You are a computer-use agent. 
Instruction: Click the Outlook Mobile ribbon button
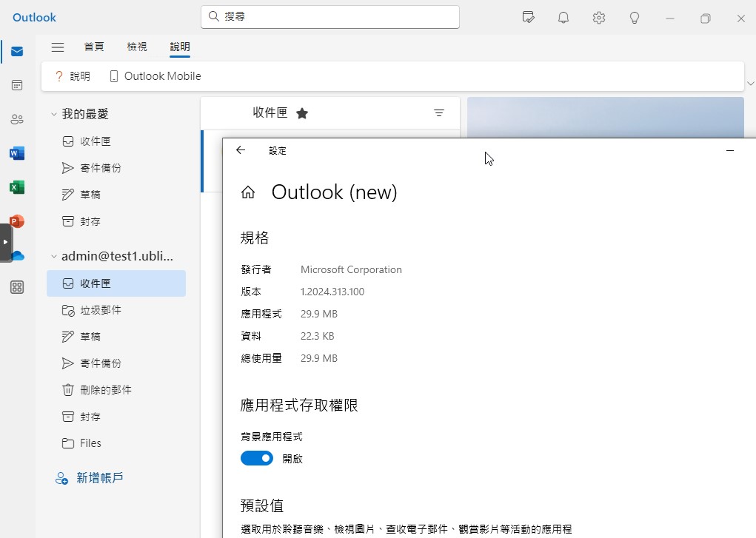155,76
